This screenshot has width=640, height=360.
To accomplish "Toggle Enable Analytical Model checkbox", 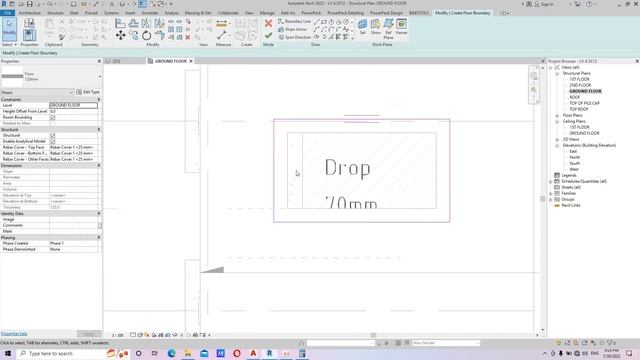I will (x=52, y=141).
